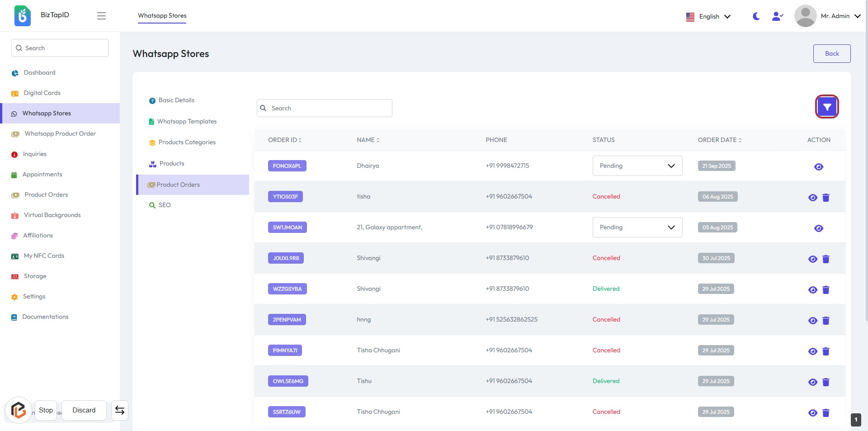Click the swap arrows icon at bottom
The height and width of the screenshot is (431, 868).
point(119,410)
